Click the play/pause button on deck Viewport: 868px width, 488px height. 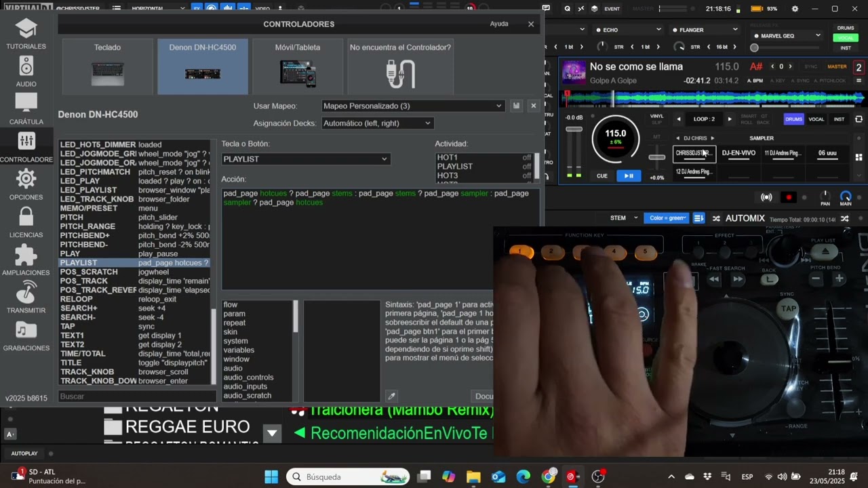(629, 176)
